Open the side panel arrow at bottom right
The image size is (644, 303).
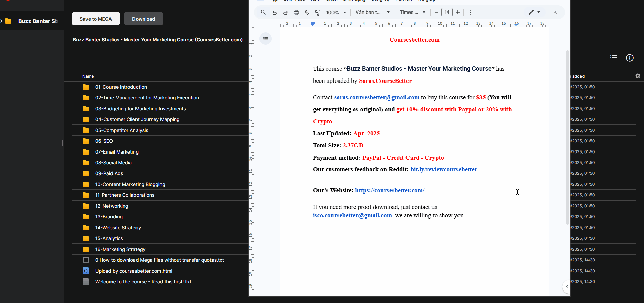pyautogui.click(x=567, y=287)
